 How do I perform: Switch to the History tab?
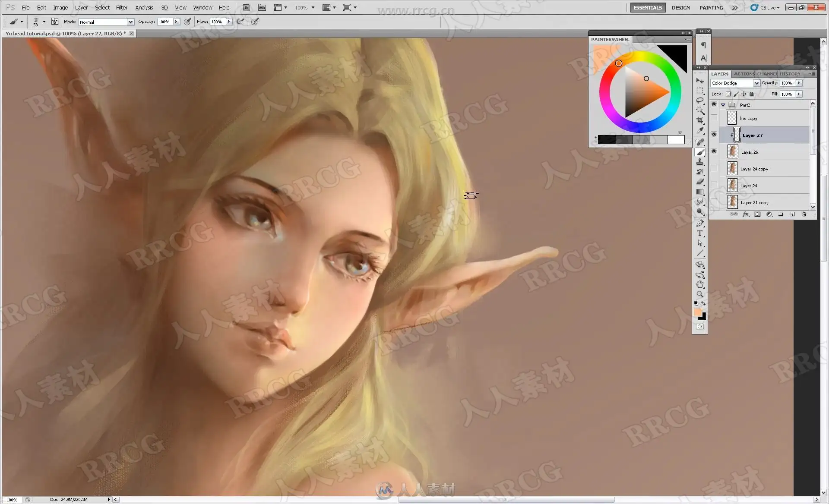click(790, 74)
